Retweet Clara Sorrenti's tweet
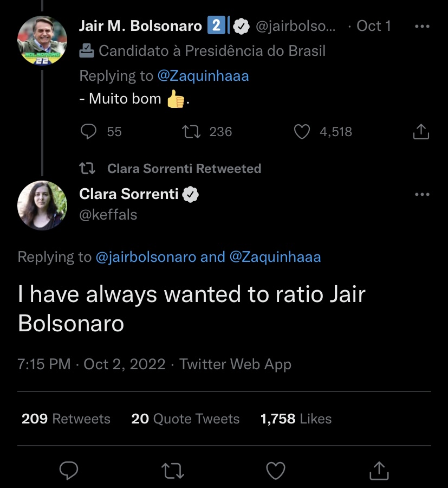 pos(173,471)
